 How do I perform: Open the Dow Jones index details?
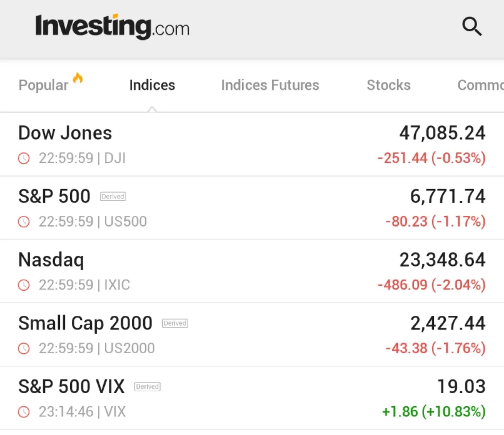pos(65,133)
